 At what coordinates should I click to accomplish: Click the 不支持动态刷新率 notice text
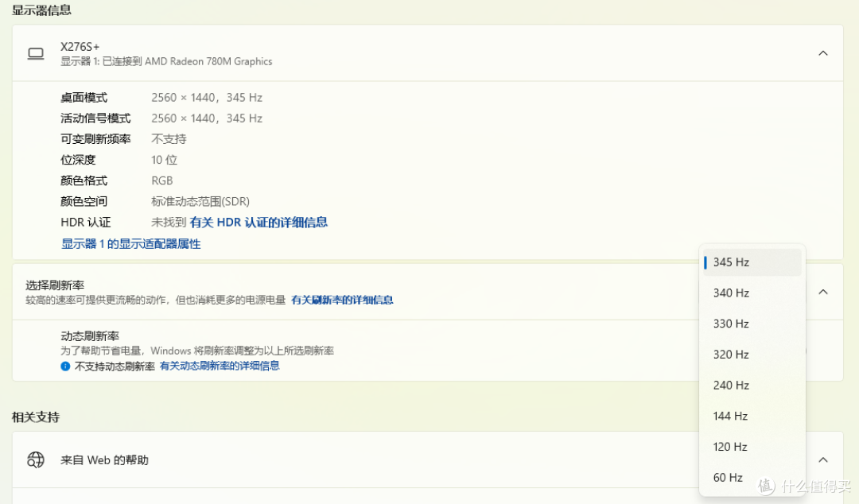[x=115, y=366]
